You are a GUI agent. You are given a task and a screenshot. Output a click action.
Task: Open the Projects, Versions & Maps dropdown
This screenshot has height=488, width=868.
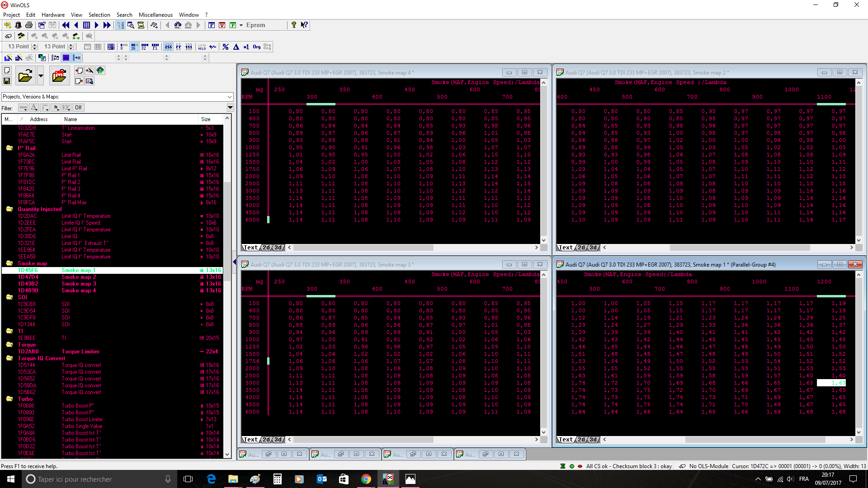point(230,97)
